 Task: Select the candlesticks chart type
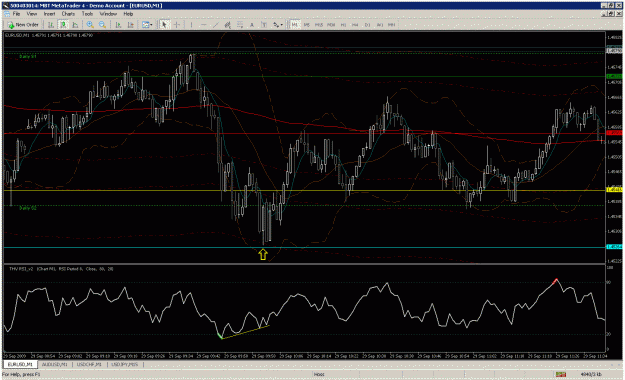(63, 25)
